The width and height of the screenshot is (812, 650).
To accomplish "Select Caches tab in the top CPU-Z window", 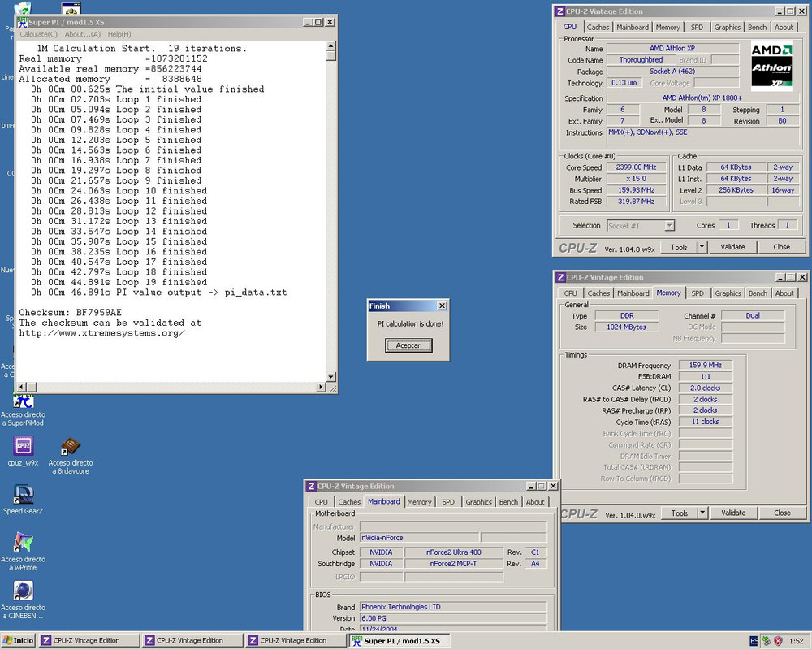I will click(x=598, y=28).
